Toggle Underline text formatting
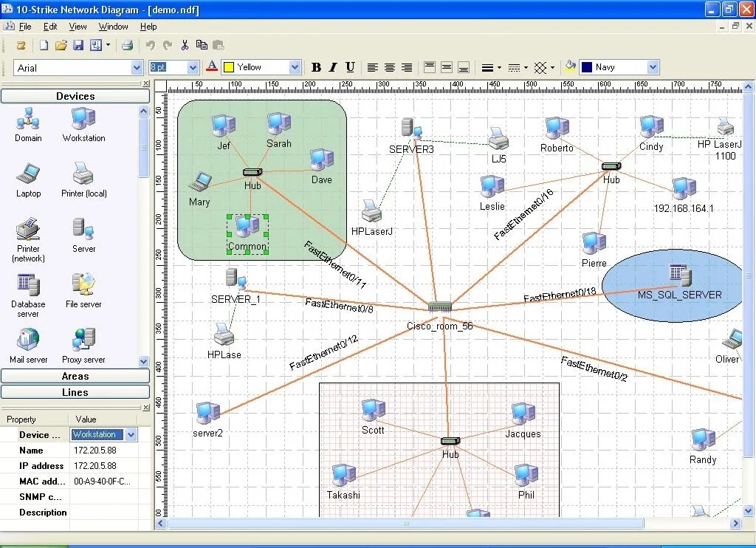Viewport: 756px width, 548px height. [x=350, y=67]
